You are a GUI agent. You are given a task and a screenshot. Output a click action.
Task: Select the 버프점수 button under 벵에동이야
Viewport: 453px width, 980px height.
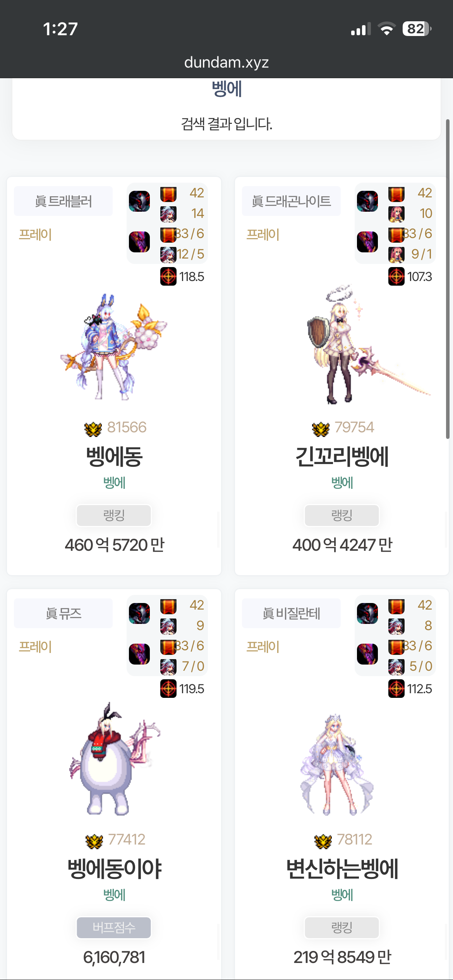[114, 928]
